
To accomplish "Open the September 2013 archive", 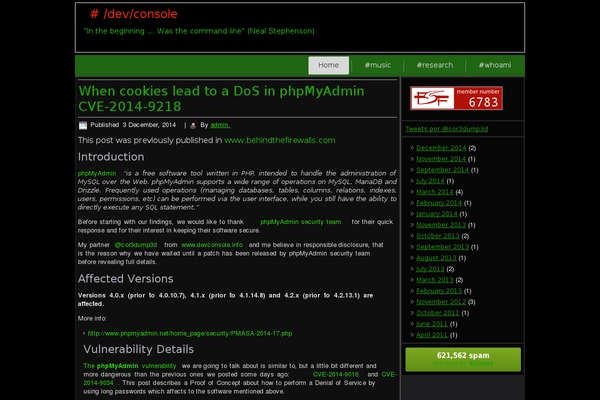I will point(442,247).
